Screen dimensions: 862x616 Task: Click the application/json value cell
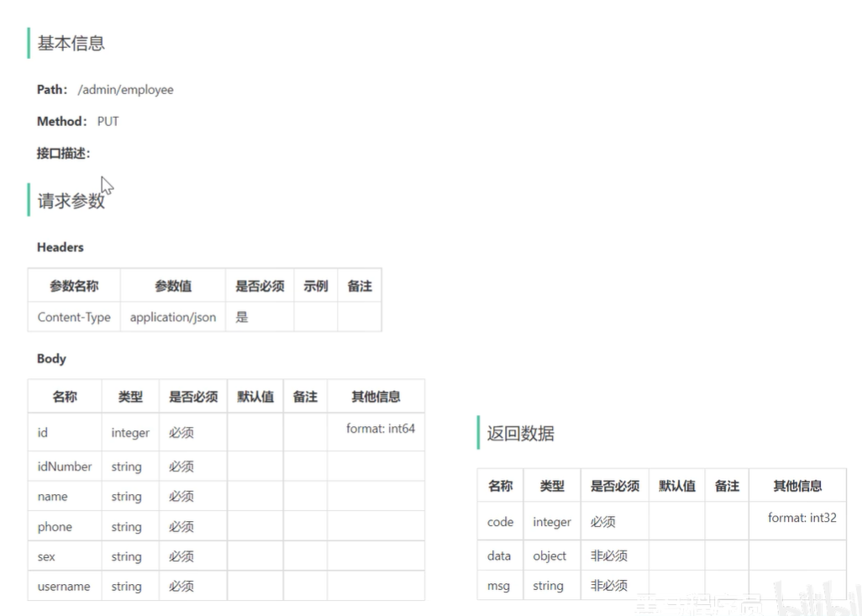pos(173,318)
